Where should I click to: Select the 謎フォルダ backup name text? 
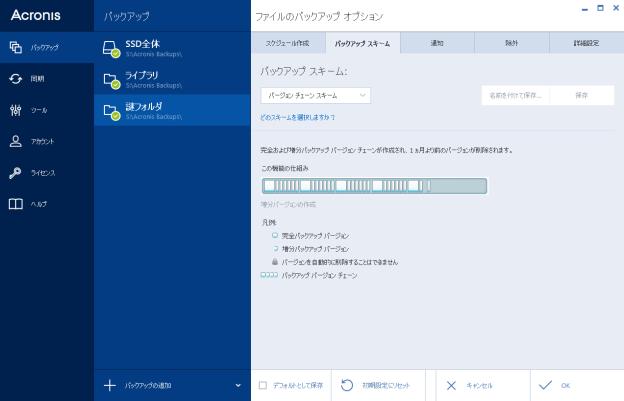click(x=144, y=106)
